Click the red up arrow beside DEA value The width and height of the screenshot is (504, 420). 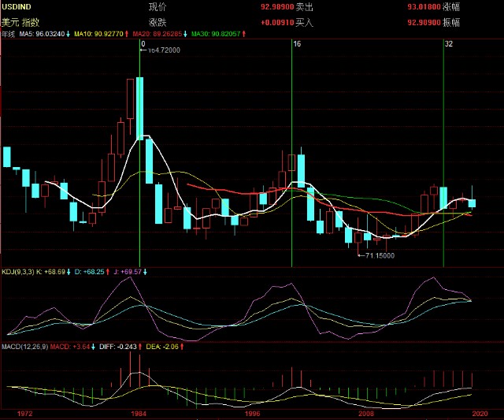(182, 347)
